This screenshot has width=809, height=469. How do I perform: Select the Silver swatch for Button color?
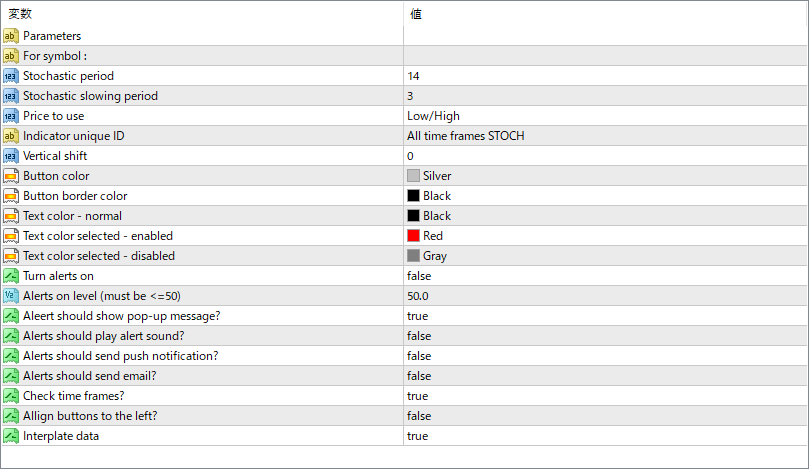click(x=413, y=176)
